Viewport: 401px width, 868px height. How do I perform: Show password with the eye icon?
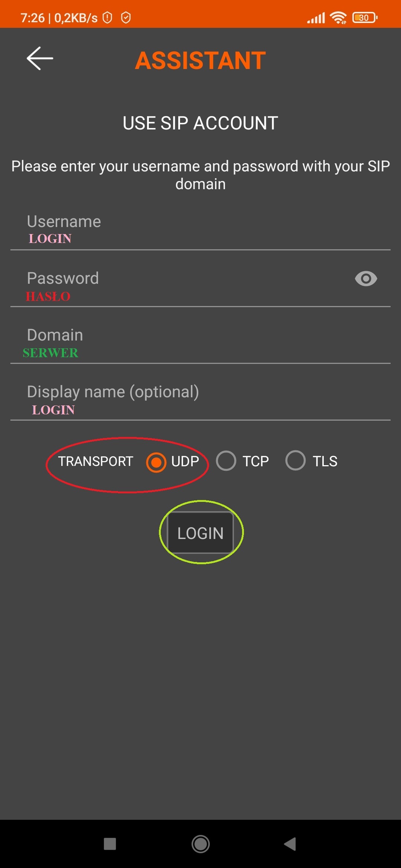pyautogui.click(x=366, y=279)
